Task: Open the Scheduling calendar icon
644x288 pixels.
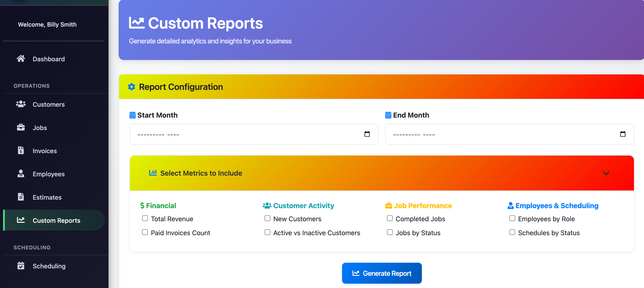Action: [21, 266]
